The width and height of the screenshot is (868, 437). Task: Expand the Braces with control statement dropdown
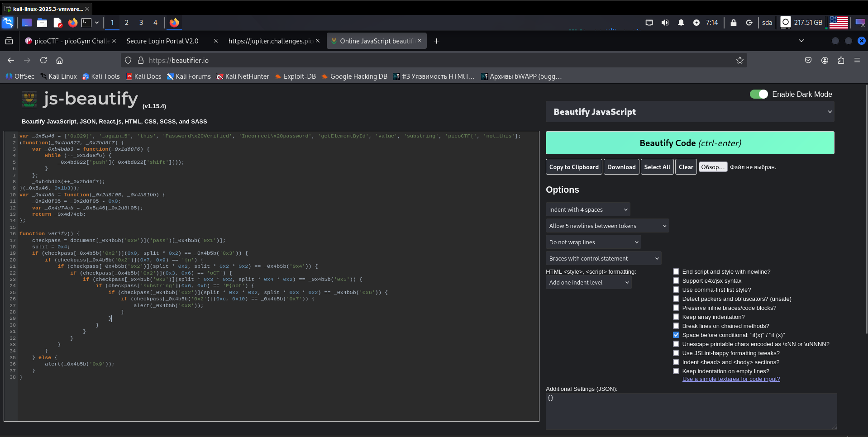pos(603,258)
